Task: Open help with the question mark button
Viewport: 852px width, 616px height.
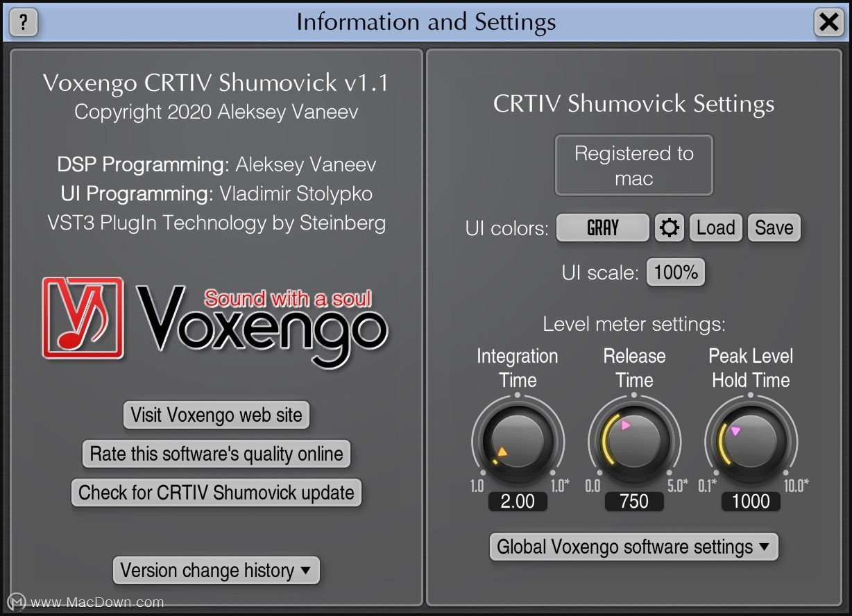Action: [x=24, y=23]
